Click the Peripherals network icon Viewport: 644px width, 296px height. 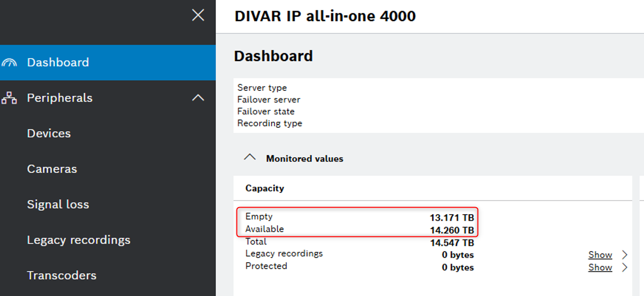pos(9,98)
